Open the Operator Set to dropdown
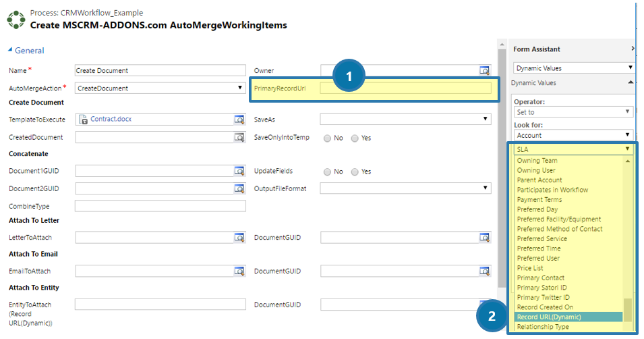This screenshot has height=339, width=644. 573,112
